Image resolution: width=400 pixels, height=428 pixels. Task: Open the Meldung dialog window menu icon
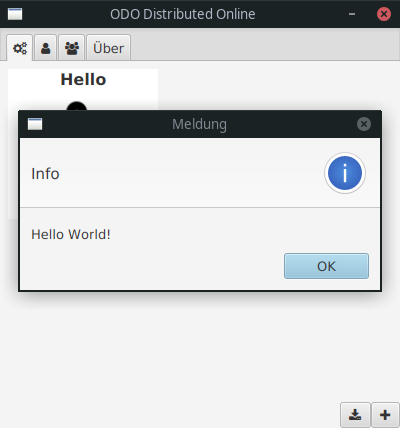coord(35,124)
